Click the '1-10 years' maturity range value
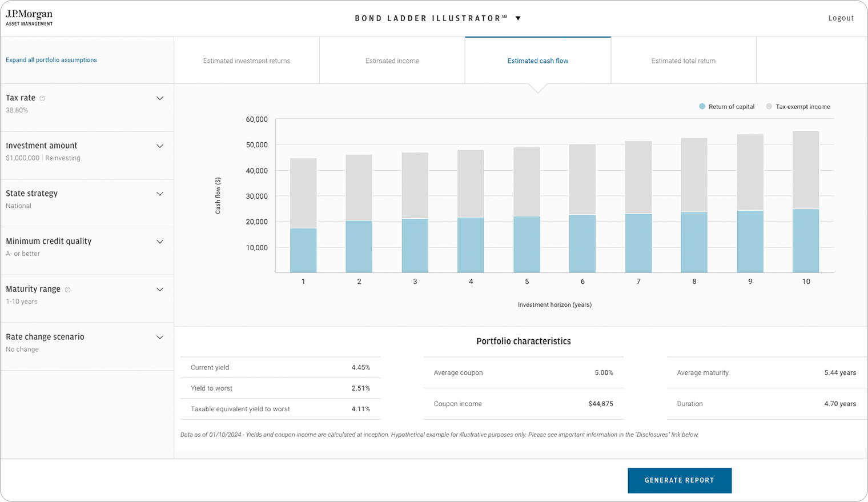The height and width of the screenshot is (502, 868). click(22, 302)
